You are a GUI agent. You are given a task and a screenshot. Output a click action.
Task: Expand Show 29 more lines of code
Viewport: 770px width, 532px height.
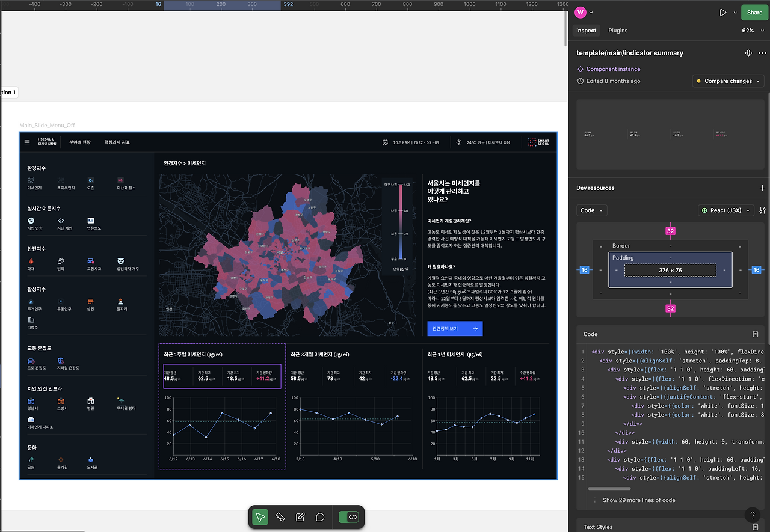click(639, 500)
